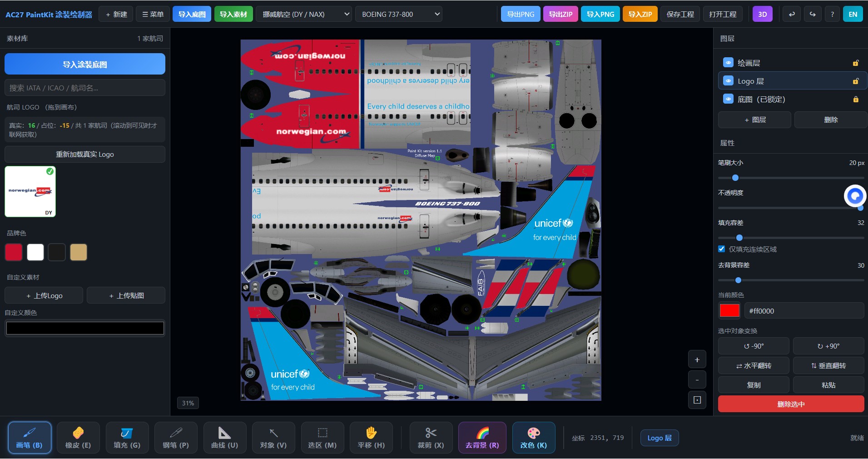Click 水平翻转 horizontal flip button
868x459 pixels.
tap(754, 365)
